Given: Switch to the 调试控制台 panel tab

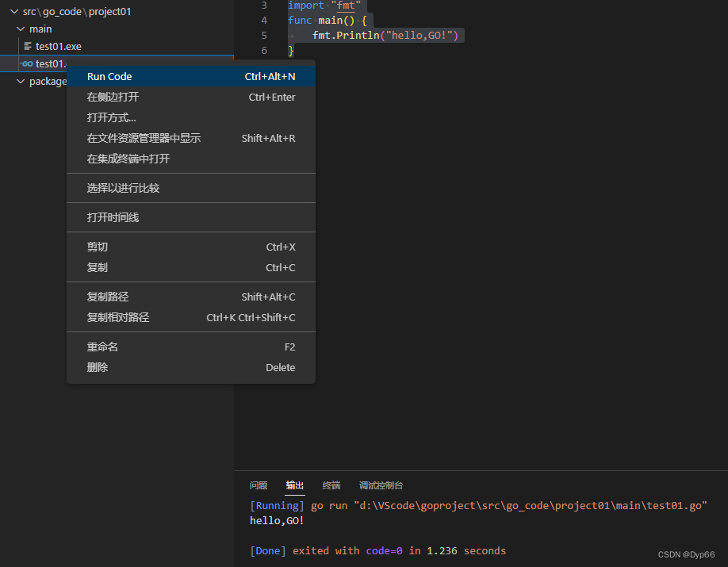Looking at the screenshot, I should pos(381,485).
